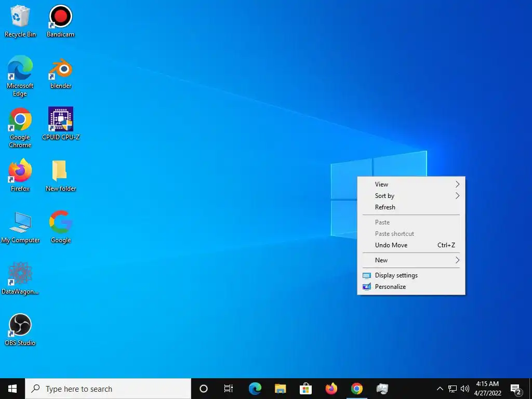This screenshot has width=532, height=399.
Task: Select the Microsoft Edge desktop shortcut
Action: (20, 76)
